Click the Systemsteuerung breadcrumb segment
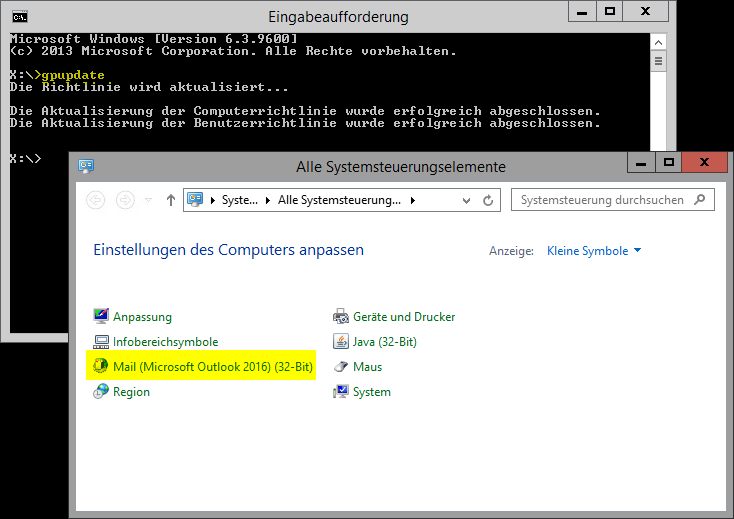This screenshot has width=734, height=519. (x=240, y=200)
